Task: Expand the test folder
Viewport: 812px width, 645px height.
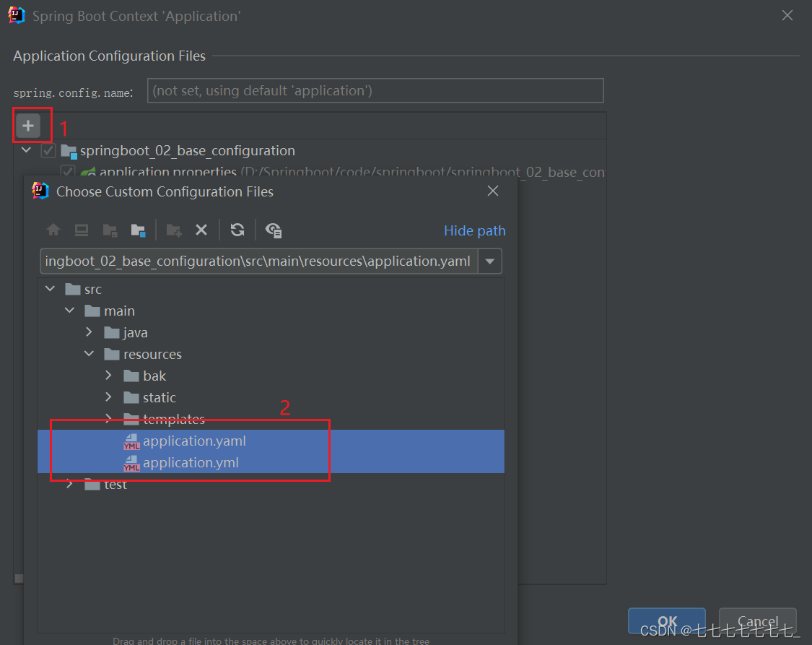Action: point(69,485)
